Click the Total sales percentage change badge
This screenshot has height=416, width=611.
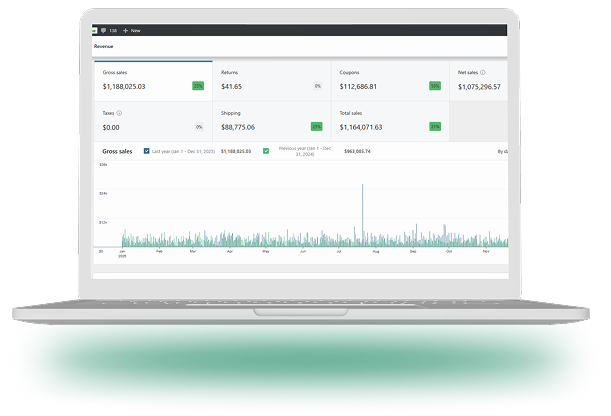click(x=435, y=127)
